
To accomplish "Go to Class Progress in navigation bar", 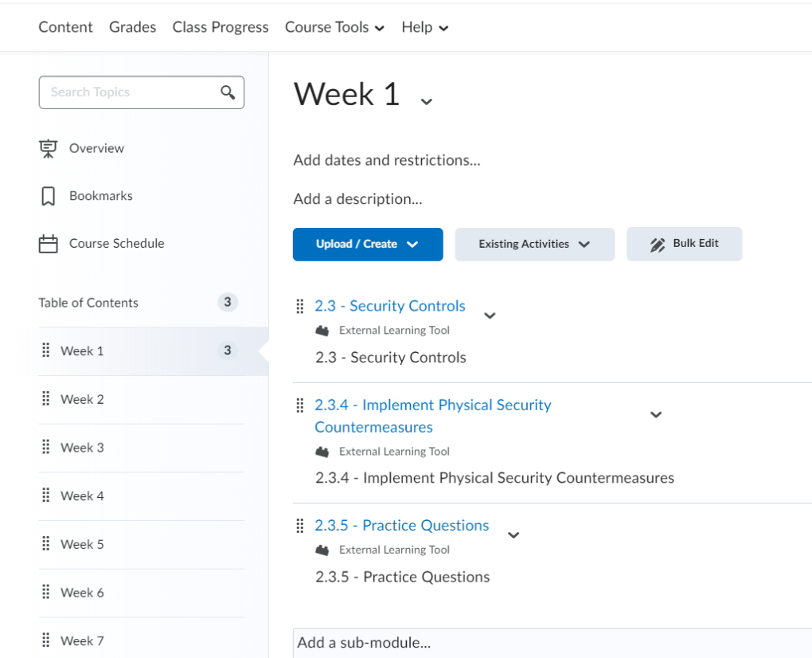I will 221,27.
